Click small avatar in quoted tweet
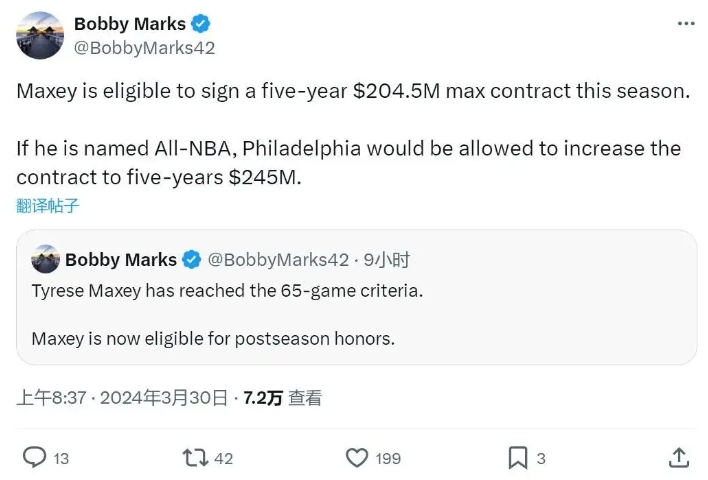The height and width of the screenshot is (480, 708). click(x=45, y=260)
